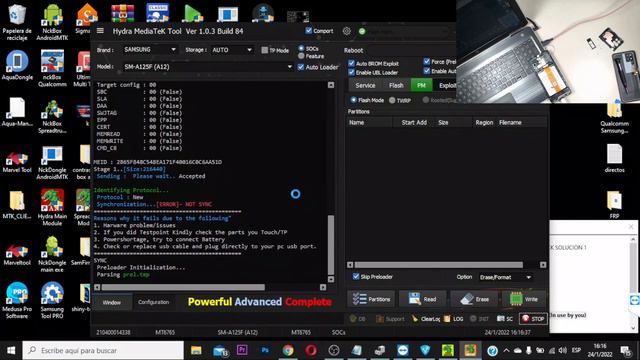The height and width of the screenshot is (360, 640).
Task: Open the Storage dropdown showing AUTO
Action: tap(232, 50)
